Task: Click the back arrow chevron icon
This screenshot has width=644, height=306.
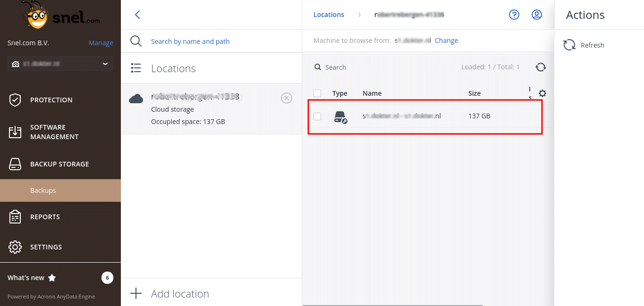Action: coord(137,15)
